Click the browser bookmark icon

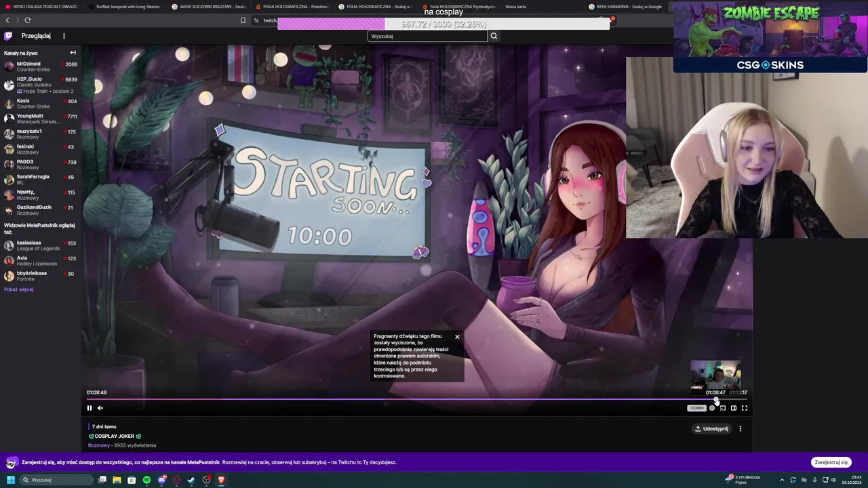pyautogui.click(x=243, y=20)
